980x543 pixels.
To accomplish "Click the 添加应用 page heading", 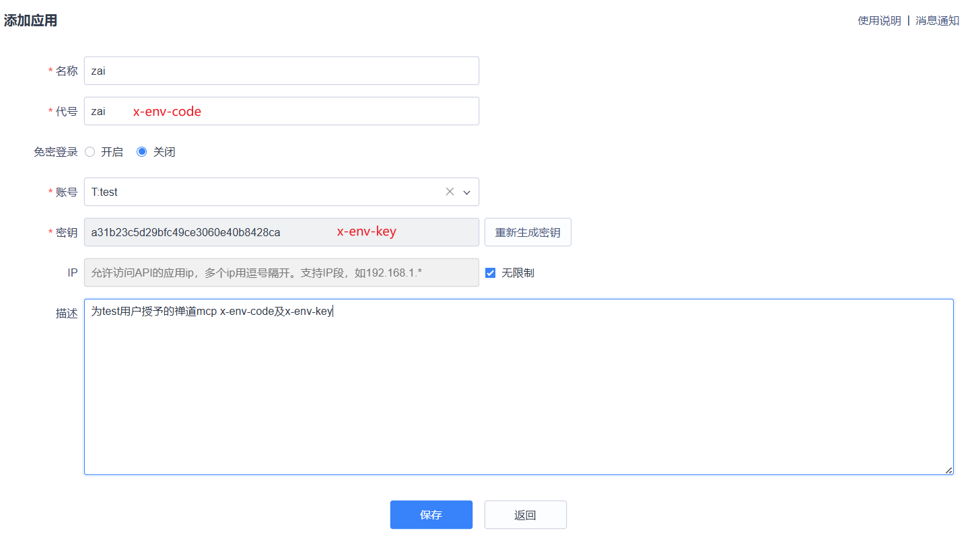I will click(30, 21).
